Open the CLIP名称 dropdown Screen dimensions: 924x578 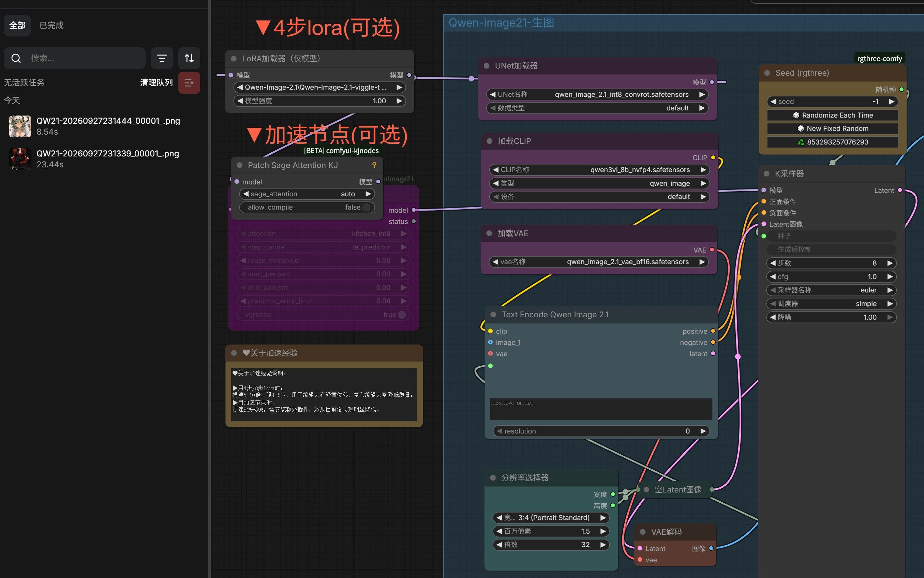pos(599,170)
